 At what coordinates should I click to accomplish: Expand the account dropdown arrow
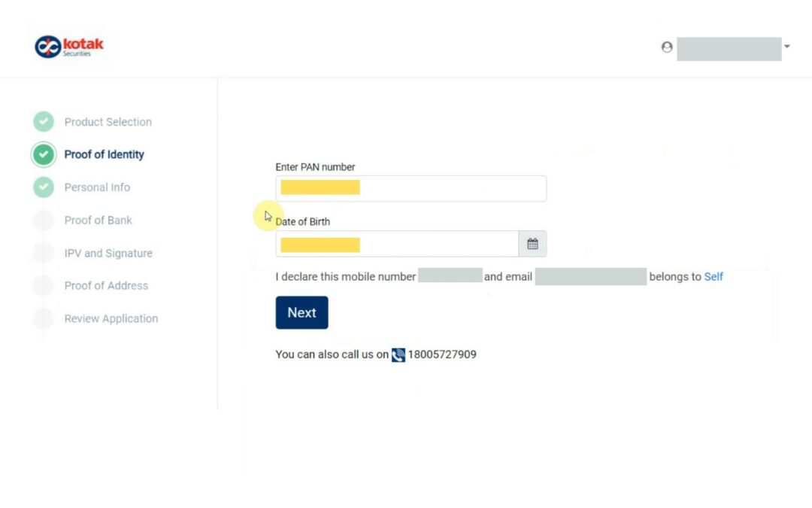point(787,47)
